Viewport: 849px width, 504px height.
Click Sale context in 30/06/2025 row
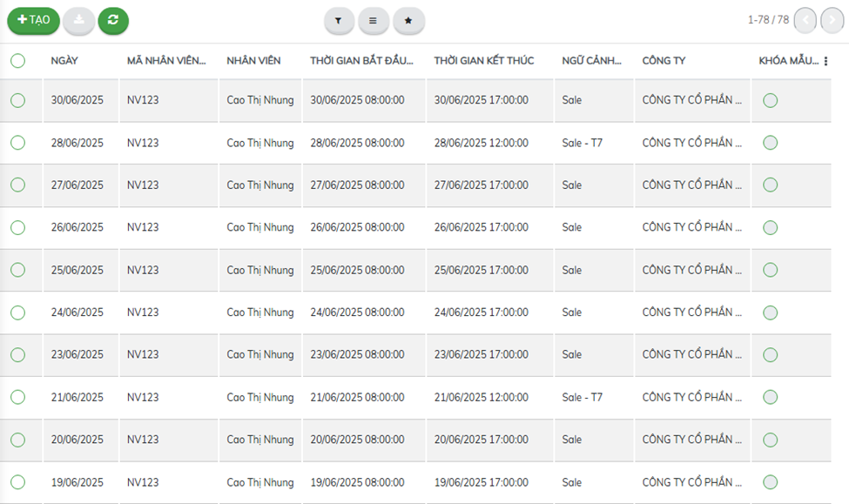[x=572, y=100]
